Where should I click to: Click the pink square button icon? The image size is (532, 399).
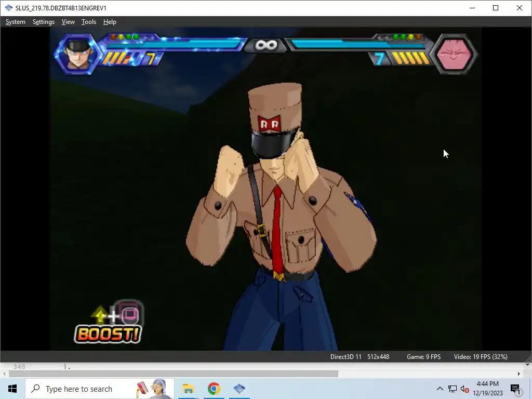pos(129,314)
